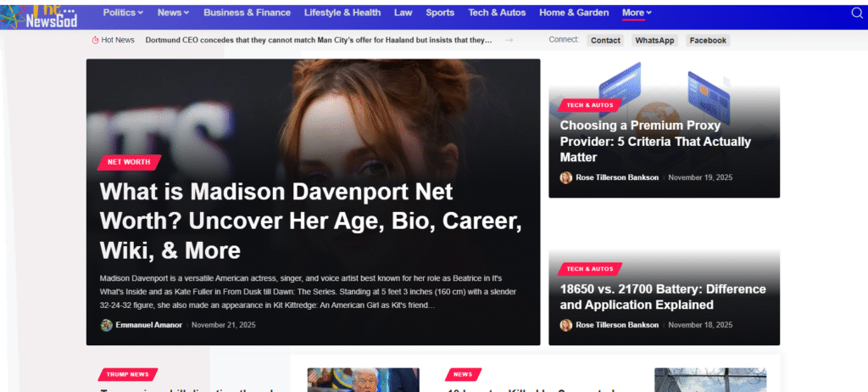Open the search magnifier icon
Screen dimensions: 868x392
[857, 13]
